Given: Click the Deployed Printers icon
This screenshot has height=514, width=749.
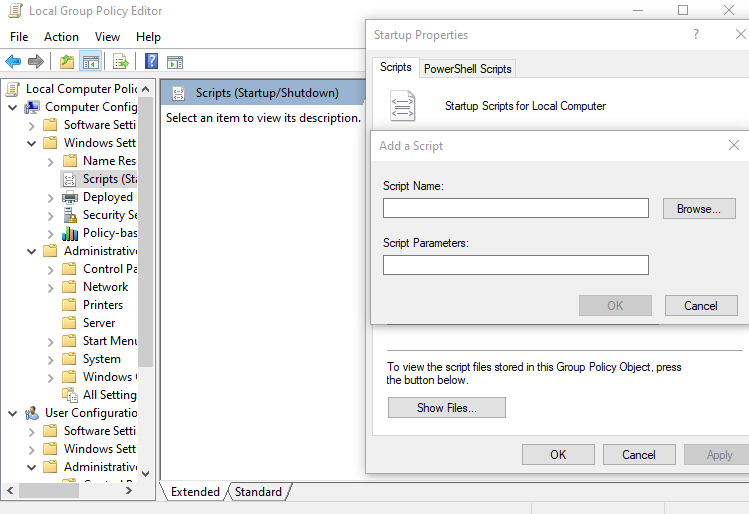Looking at the screenshot, I should [70, 197].
